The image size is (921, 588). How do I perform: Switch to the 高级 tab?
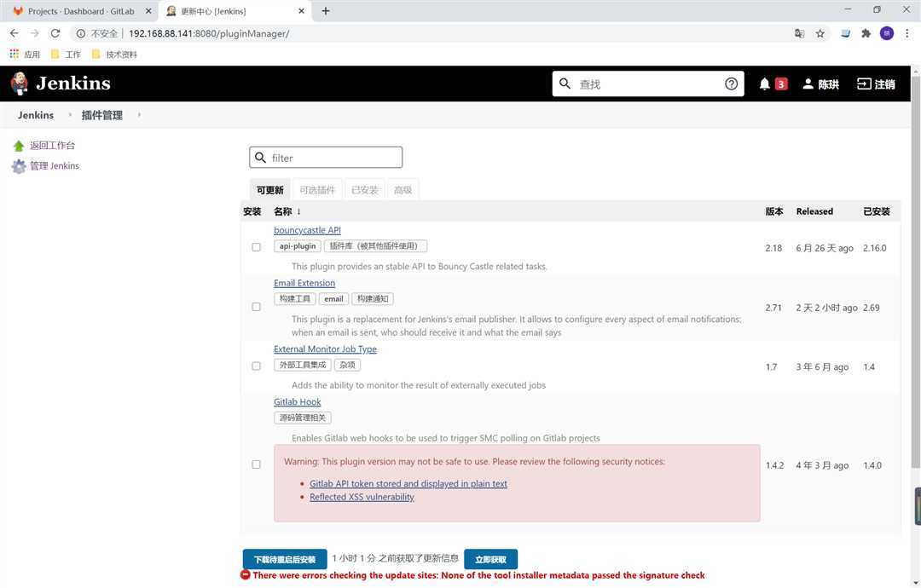click(403, 190)
